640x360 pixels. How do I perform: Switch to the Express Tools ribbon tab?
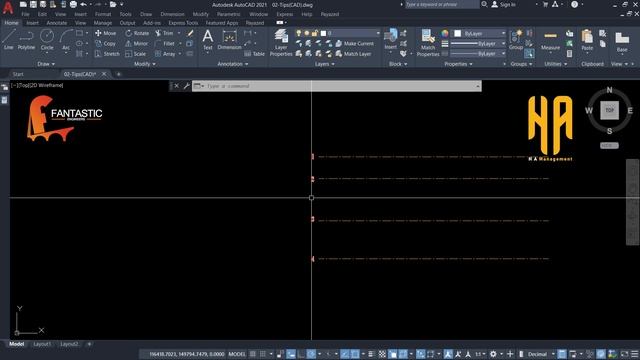point(183,23)
